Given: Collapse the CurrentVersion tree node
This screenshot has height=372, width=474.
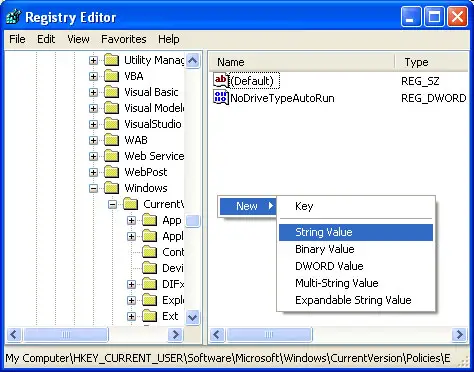Looking at the screenshot, I should pos(113,204).
